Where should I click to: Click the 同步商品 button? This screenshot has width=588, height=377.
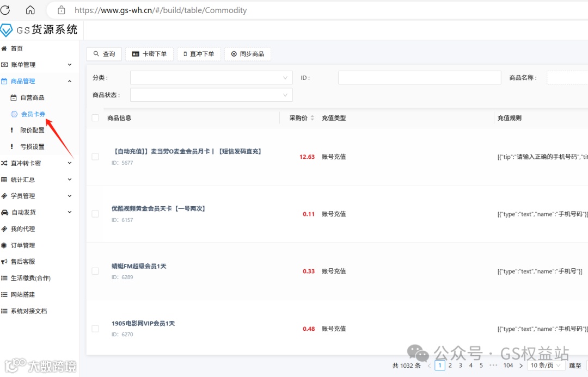pos(248,54)
